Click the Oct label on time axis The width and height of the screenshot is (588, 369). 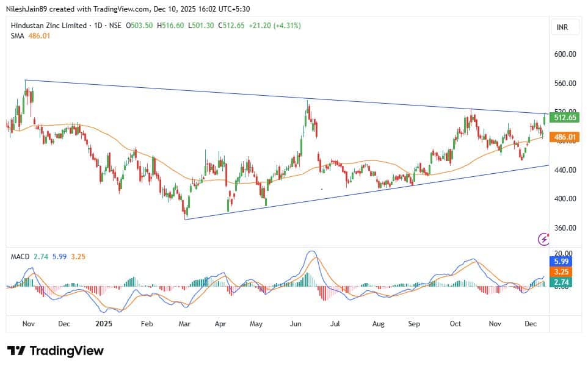pyautogui.click(x=456, y=323)
